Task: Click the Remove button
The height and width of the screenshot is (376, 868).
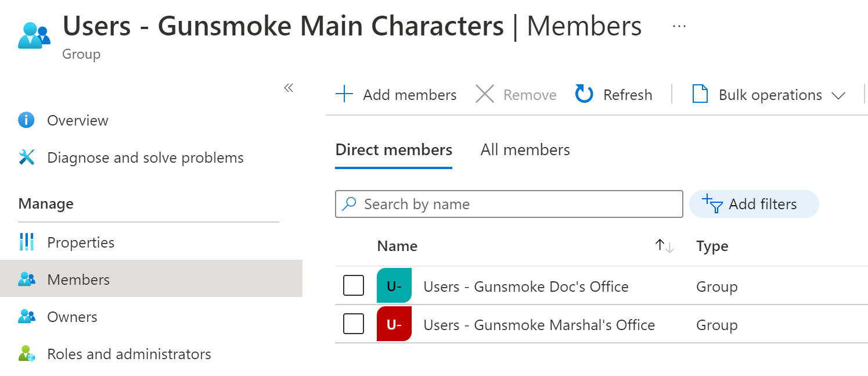Action: [x=516, y=94]
